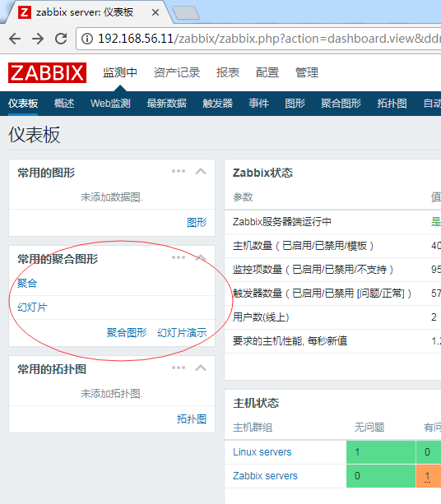This screenshot has width=441, height=504.
Task: Select the 最新数据 submenu tab
Action: (167, 104)
